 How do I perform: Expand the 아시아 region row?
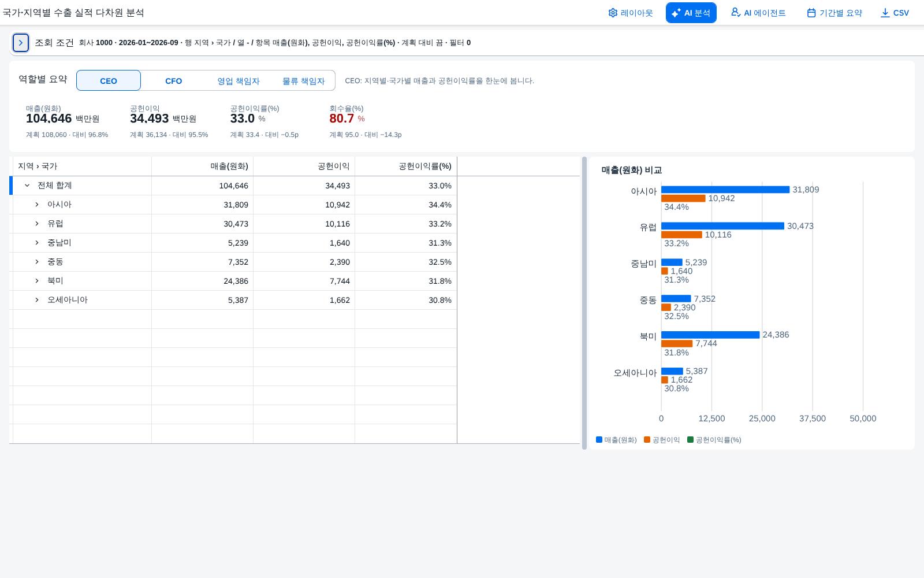click(x=37, y=205)
